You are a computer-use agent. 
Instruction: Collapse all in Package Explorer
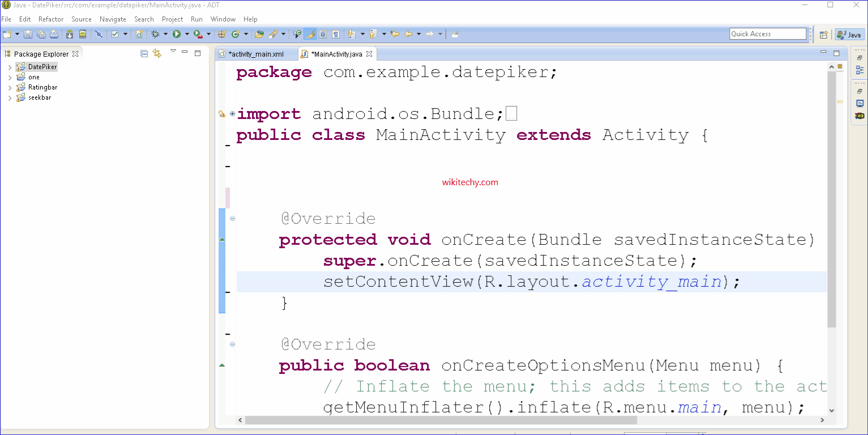[x=144, y=53]
